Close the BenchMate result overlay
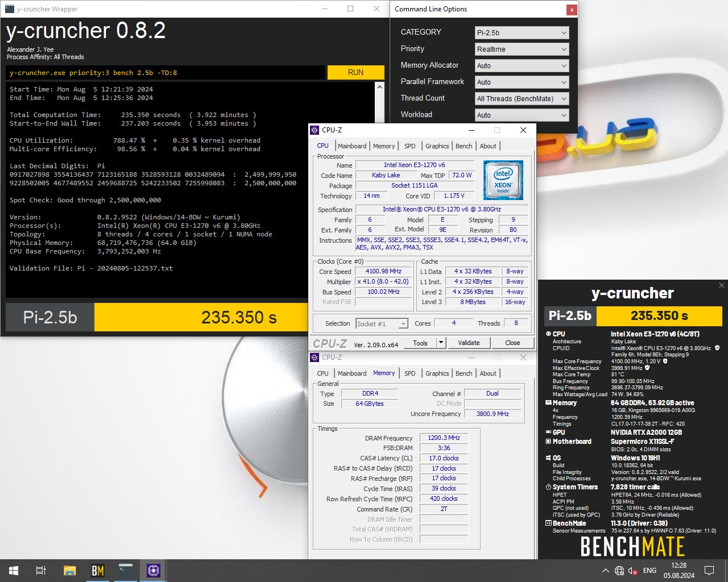The image size is (728, 582). click(721, 285)
